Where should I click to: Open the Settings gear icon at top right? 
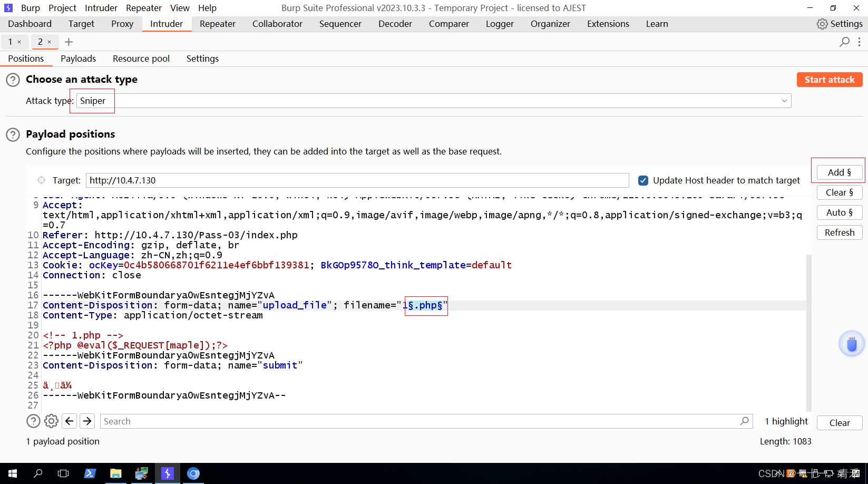point(822,24)
